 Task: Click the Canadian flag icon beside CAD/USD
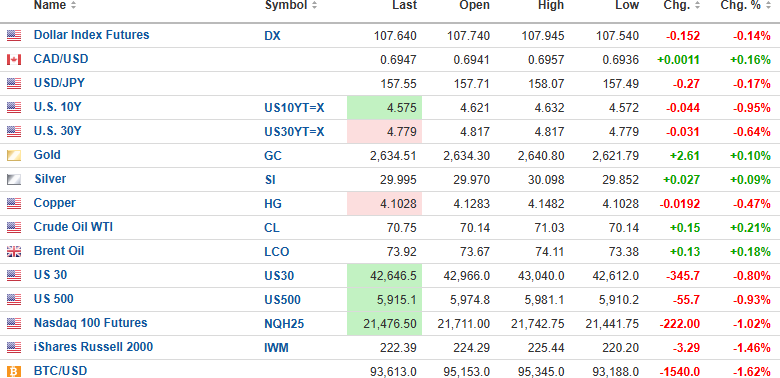click(14, 60)
